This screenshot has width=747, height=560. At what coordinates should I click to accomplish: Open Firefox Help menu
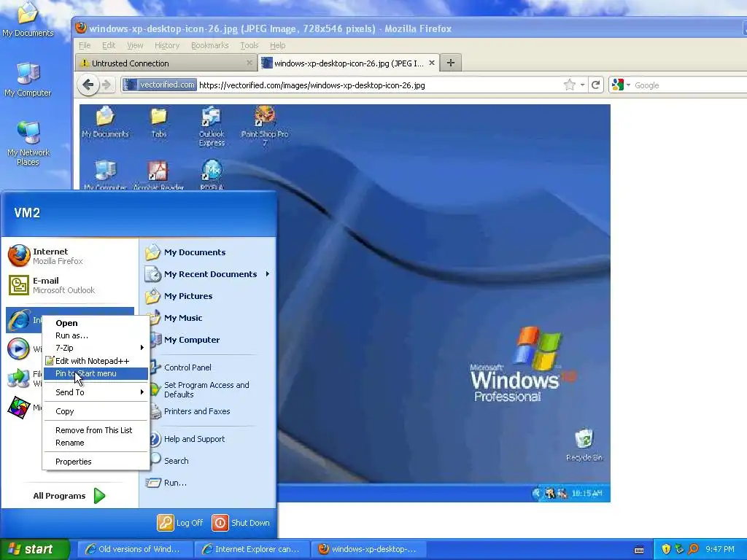(277, 45)
